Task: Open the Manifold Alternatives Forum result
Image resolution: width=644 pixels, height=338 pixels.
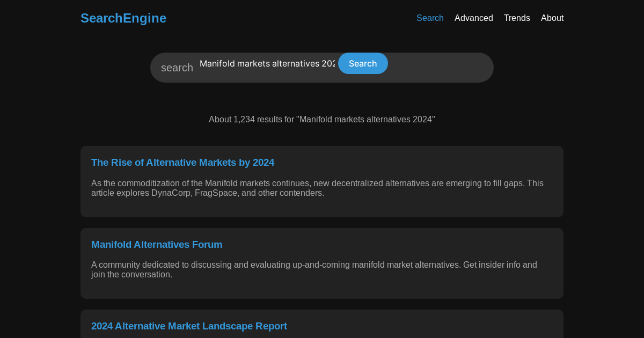Action: click(x=157, y=245)
